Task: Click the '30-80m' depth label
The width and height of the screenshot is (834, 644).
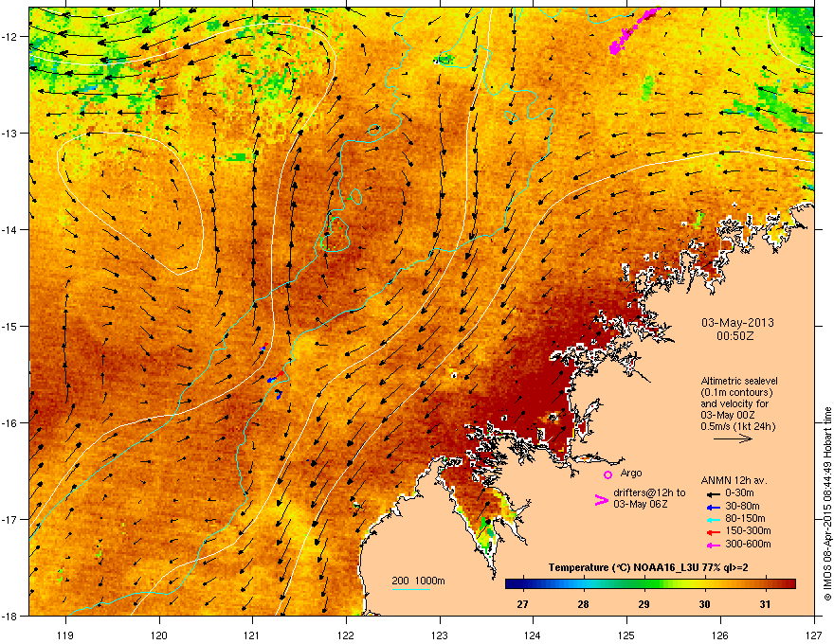Action: pyautogui.click(x=742, y=507)
